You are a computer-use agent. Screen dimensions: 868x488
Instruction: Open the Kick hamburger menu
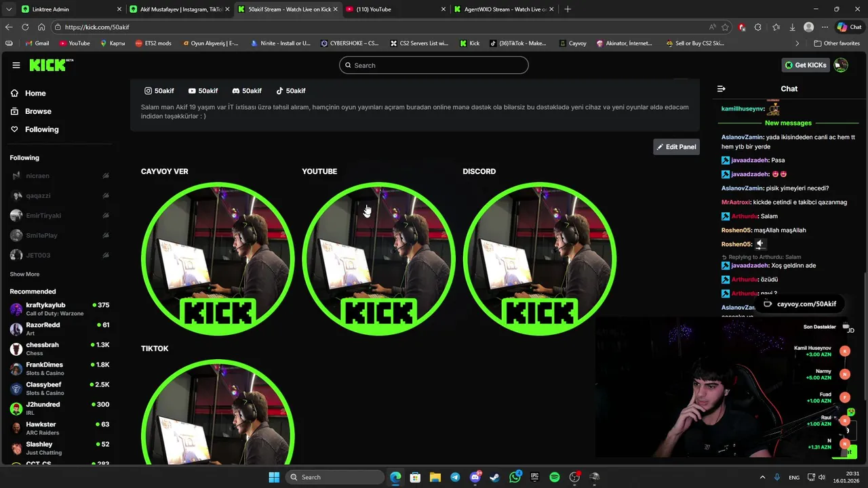pos(16,65)
